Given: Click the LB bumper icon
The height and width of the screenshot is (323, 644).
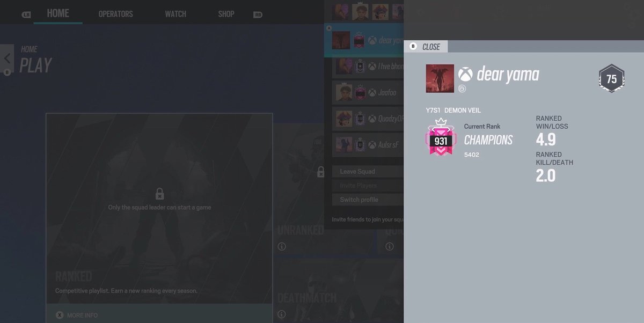Looking at the screenshot, I should point(27,15).
